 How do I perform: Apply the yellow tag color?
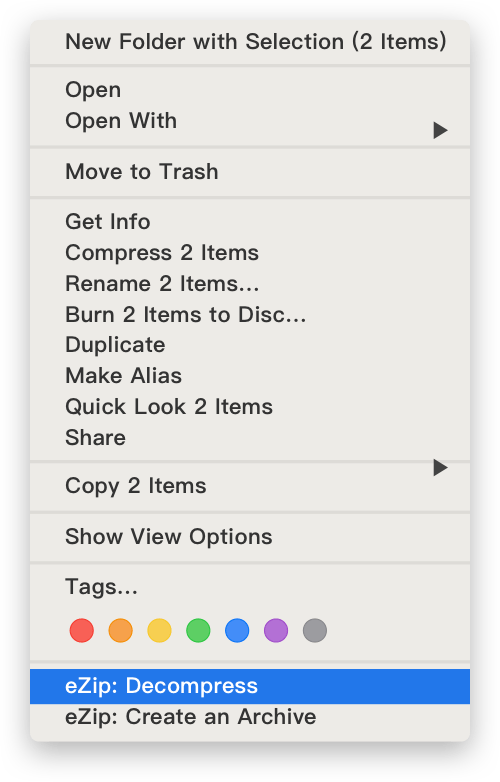tap(160, 630)
